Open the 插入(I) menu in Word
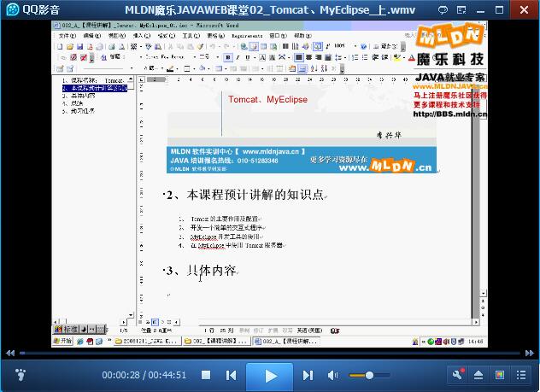This screenshot has height=392, width=540. point(142,36)
